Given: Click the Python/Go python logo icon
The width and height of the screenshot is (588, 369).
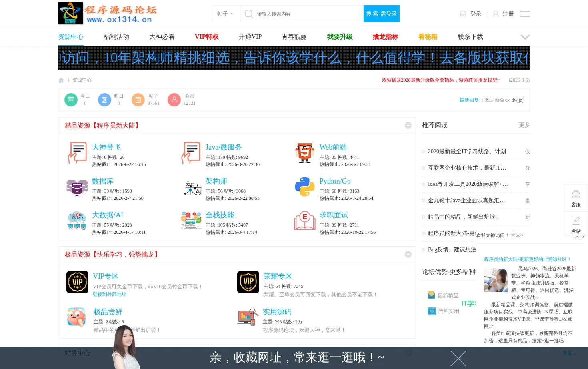Looking at the screenshot, I should [x=305, y=187].
